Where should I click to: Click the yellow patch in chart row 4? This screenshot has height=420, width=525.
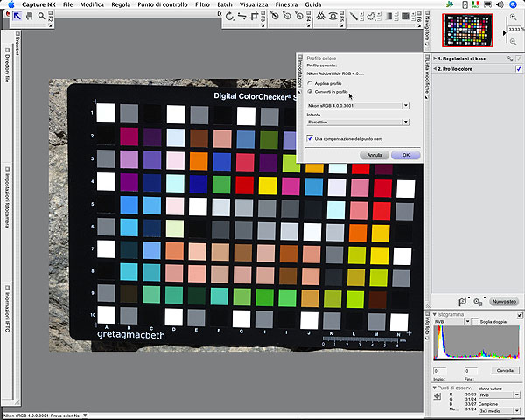pyautogui.click(x=268, y=185)
